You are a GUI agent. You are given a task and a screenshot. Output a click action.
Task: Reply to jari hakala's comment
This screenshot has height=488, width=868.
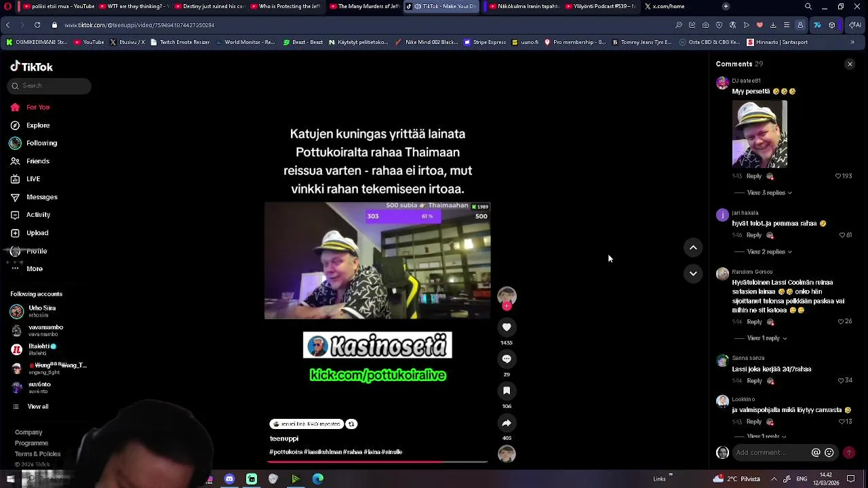(754, 235)
